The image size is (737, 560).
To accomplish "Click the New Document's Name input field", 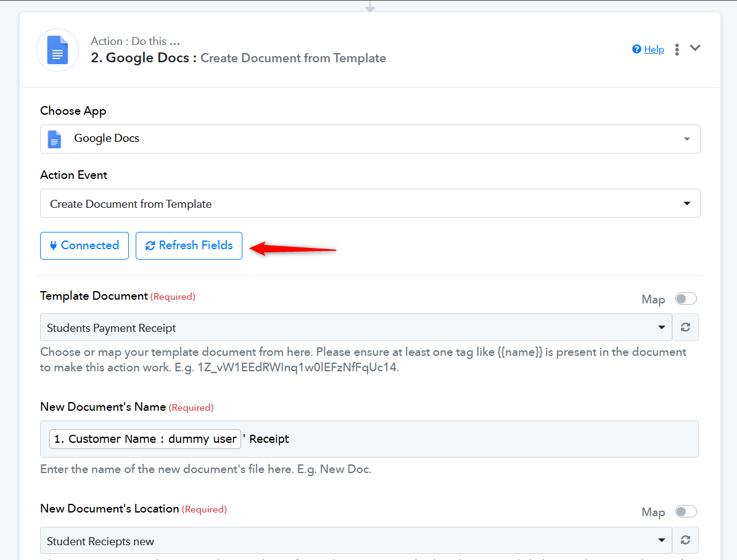I will (x=369, y=439).
